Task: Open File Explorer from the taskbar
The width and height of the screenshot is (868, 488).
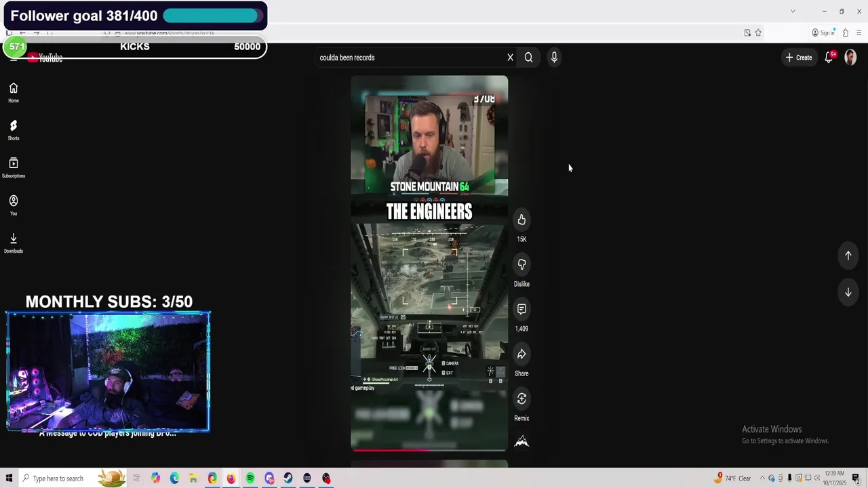Action: [x=193, y=479]
